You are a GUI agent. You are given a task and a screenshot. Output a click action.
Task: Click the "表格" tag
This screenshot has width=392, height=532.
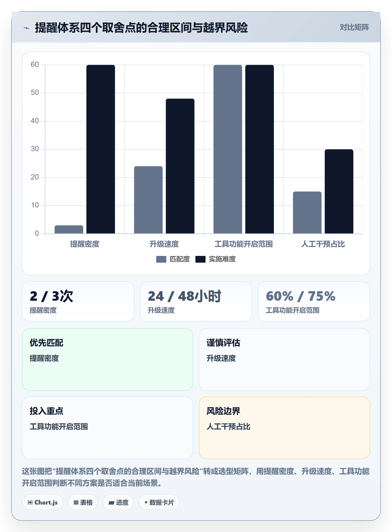pos(83,502)
